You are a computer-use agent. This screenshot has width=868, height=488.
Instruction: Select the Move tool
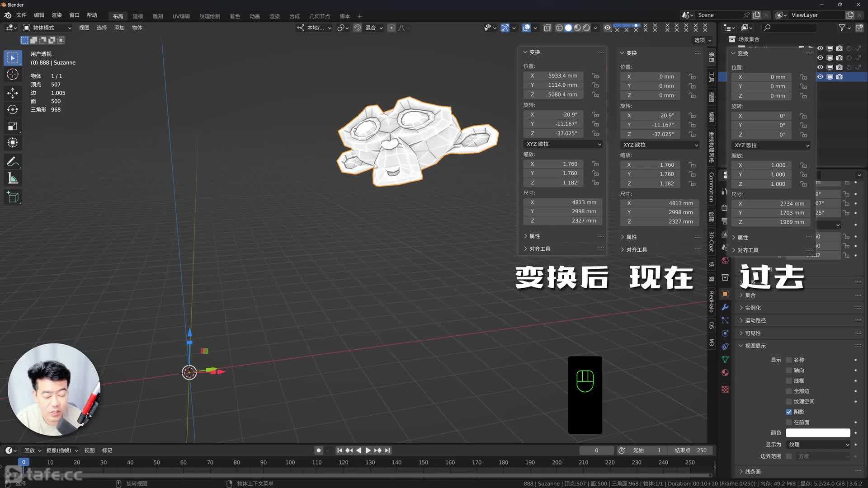tap(13, 93)
